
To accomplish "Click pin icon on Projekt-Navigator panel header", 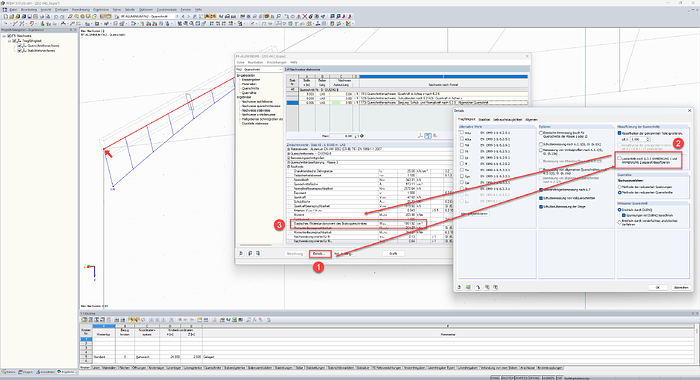I will coord(71,30).
